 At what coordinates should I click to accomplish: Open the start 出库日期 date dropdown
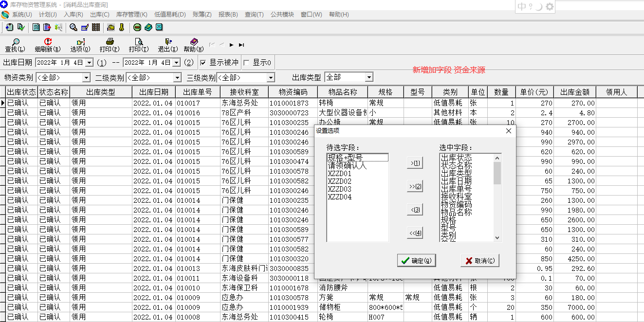89,63
